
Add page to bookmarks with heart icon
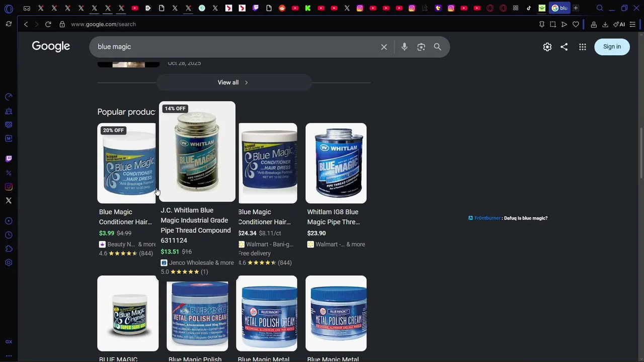(576, 24)
